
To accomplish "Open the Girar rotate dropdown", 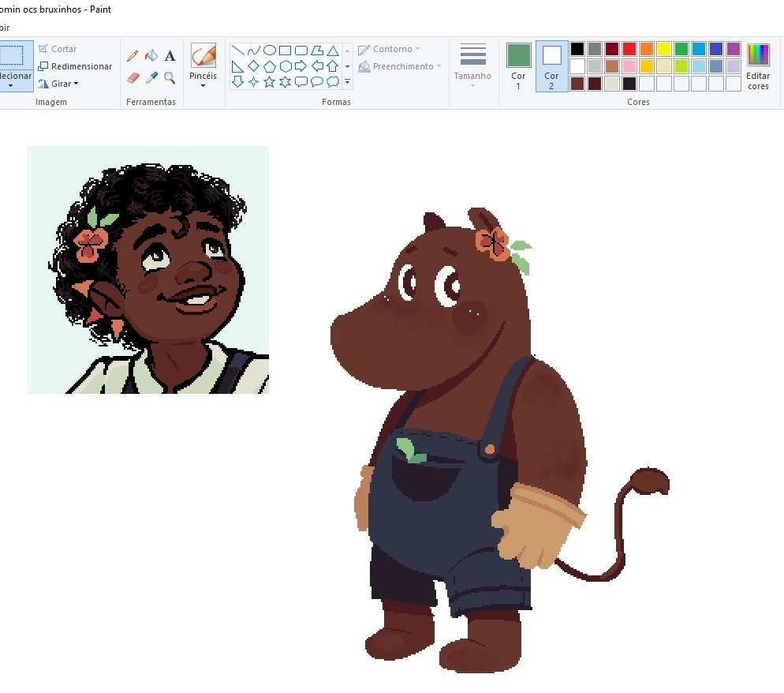I will click(58, 84).
